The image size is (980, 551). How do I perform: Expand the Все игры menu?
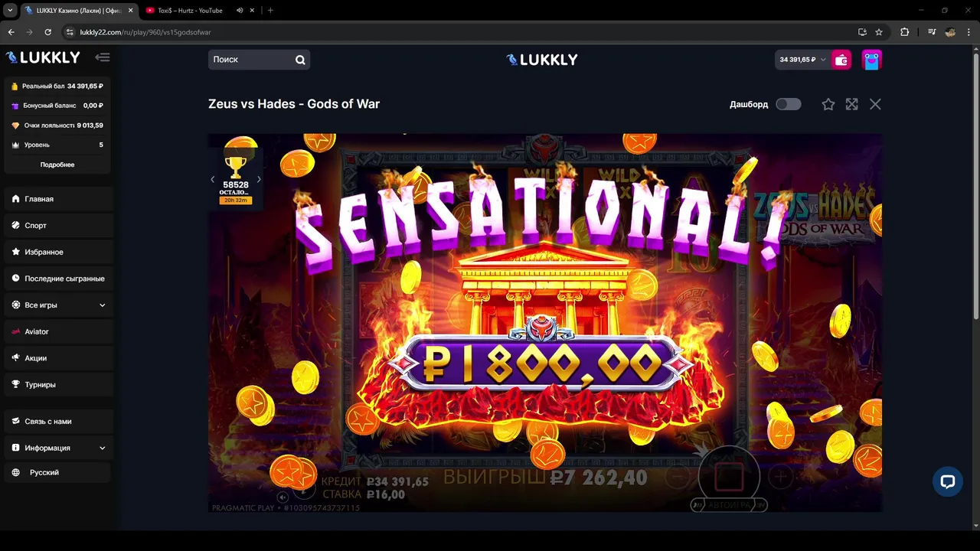coord(58,305)
